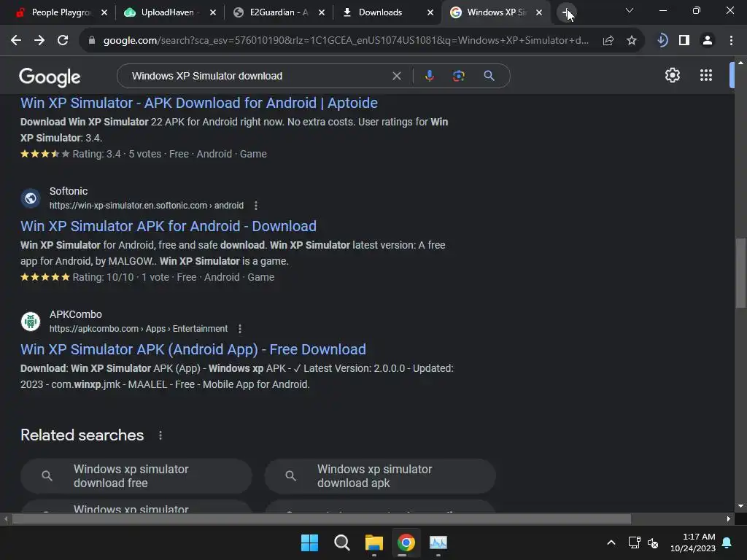Close the UploadHaven tab
The image size is (747, 560).
pos(213,13)
